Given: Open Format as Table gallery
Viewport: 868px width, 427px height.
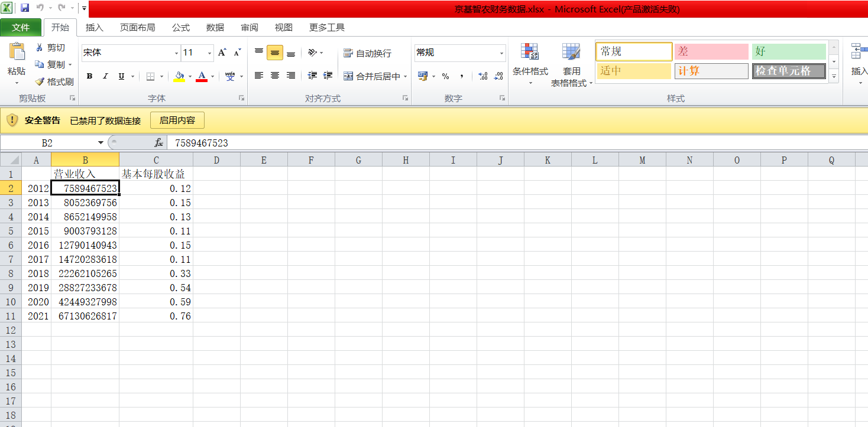Looking at the screenshot, I should coord(571,65).
